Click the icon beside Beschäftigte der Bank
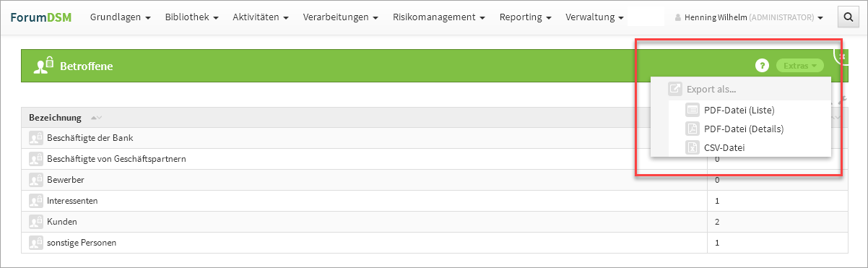868x268 pixels. 35,138
